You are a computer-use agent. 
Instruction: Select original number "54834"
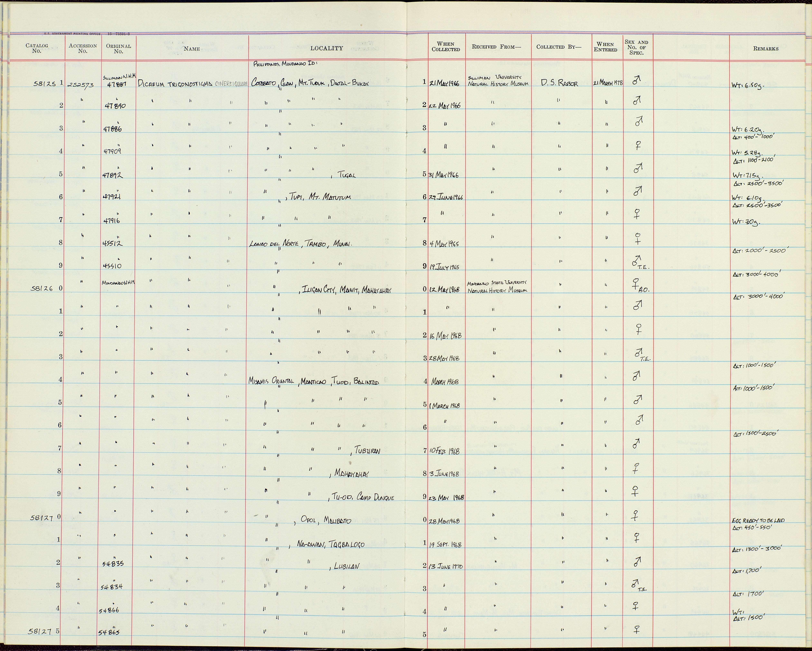click(112, 587)
